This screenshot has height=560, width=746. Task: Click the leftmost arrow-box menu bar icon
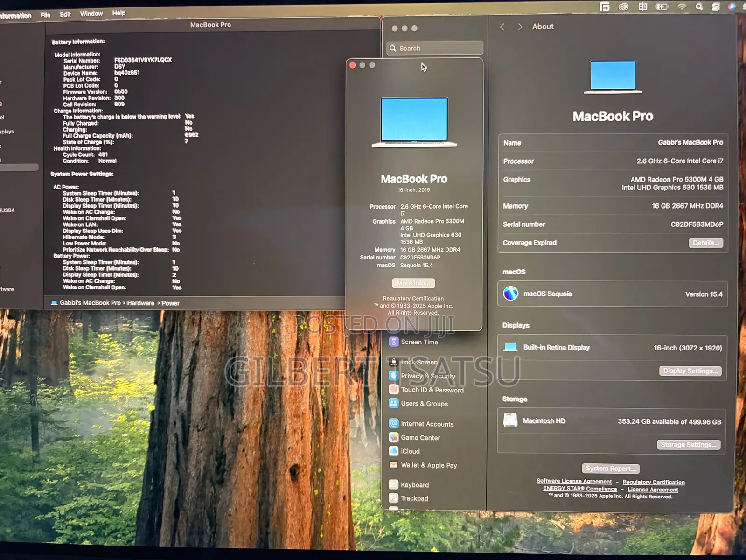[x=605, y=7]
